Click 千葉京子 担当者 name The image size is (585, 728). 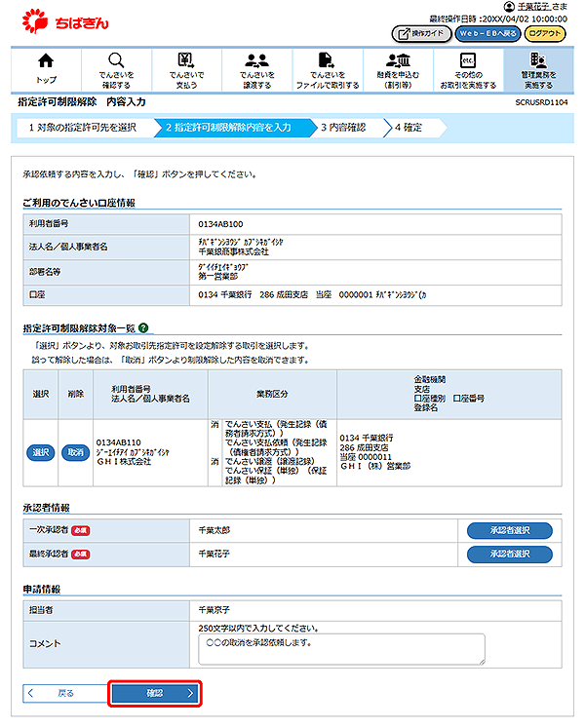(214, 610)
